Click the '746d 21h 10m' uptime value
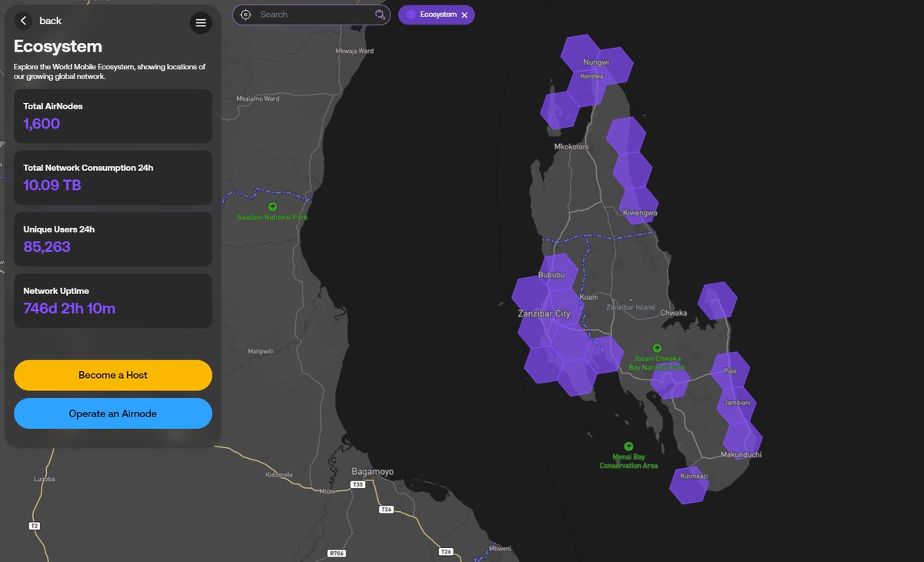The image size is (924, 562). 69,309
